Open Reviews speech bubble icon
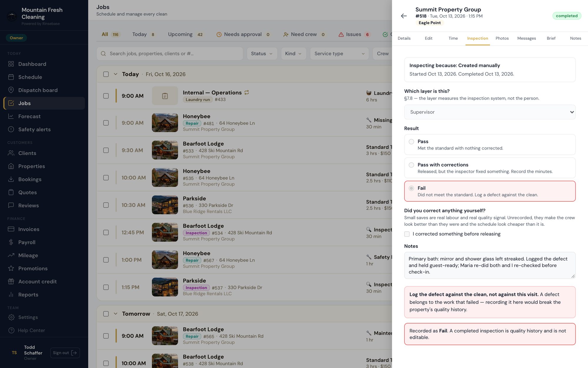Image resolution: width=588 pixels, height=368 pixels. click(11, 205)
